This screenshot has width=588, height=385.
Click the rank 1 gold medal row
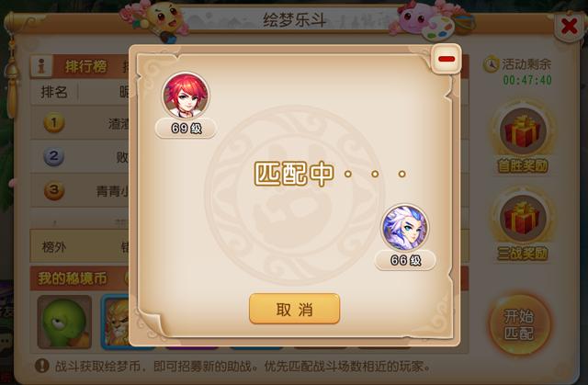pyautogui.click(x=80, y=123)
